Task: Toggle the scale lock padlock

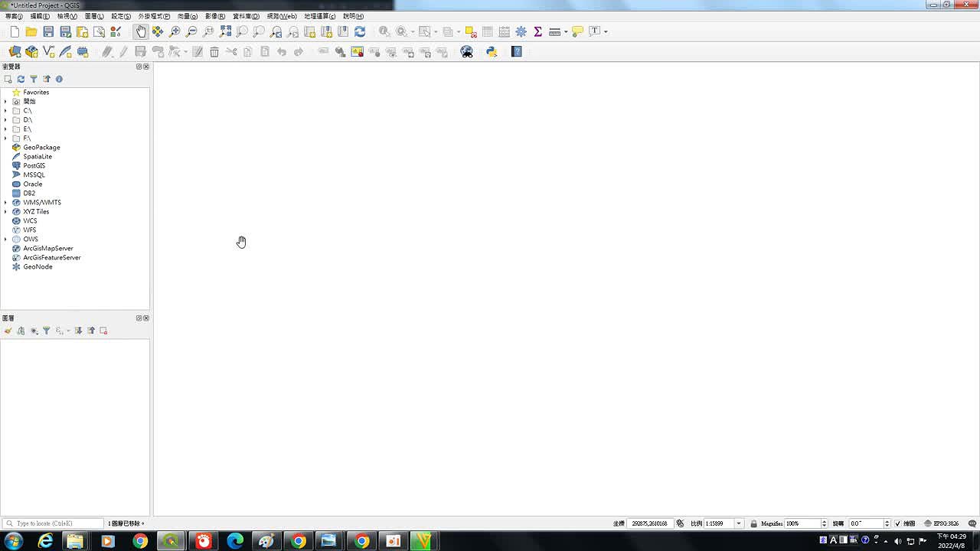Action: click(753, 523)
